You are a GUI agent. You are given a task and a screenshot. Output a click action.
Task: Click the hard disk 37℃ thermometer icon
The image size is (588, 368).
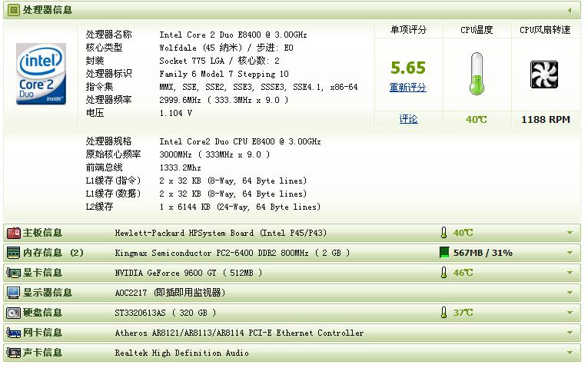444,313
